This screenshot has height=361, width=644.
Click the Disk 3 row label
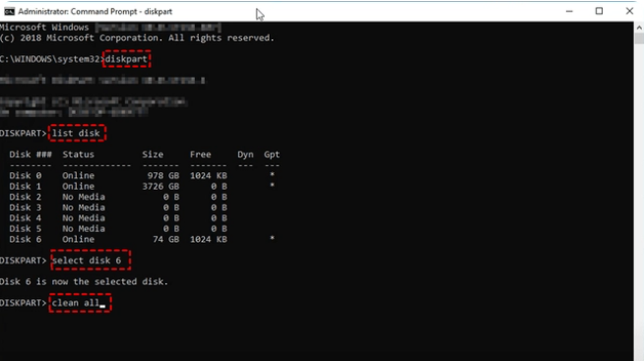(26, 208)
